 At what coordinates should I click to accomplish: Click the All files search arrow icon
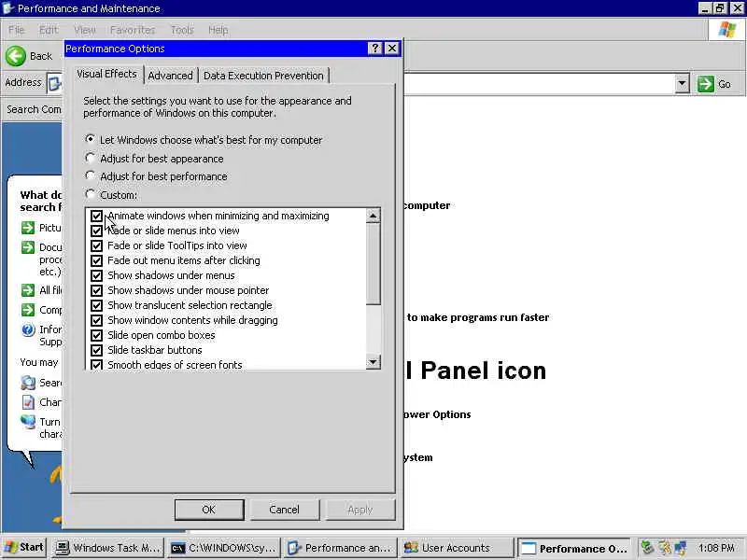coord(28,290)
